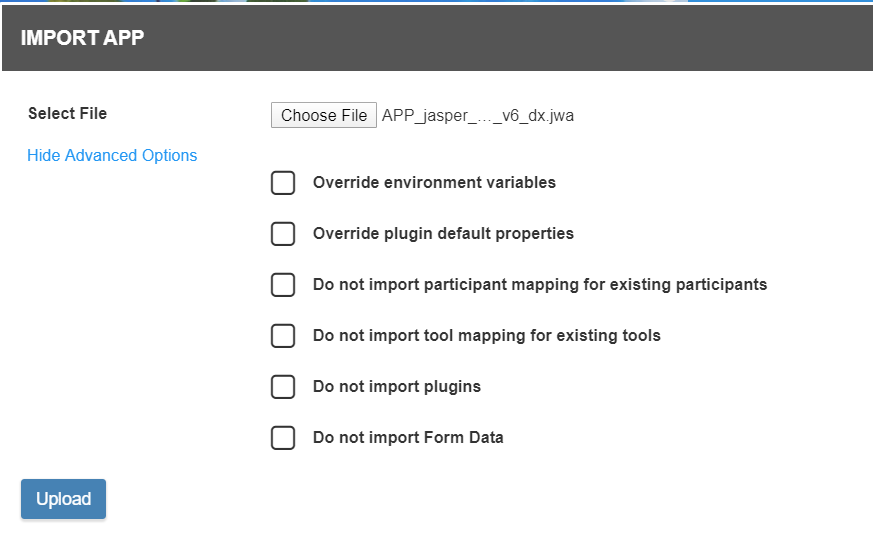Click the 'existing participants' option label text

(x=540, y=285)
